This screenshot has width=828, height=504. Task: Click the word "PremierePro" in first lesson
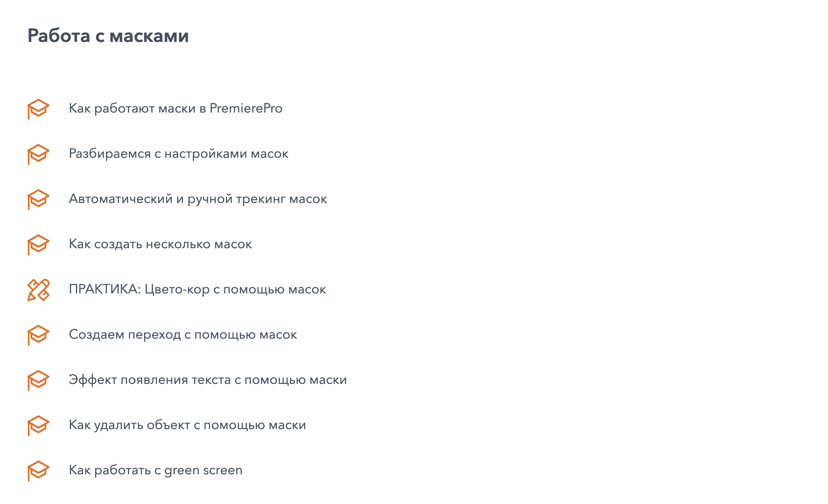246,108
